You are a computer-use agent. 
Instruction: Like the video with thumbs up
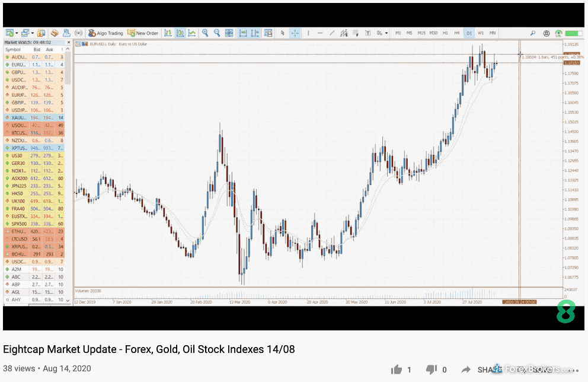point(397,370)
